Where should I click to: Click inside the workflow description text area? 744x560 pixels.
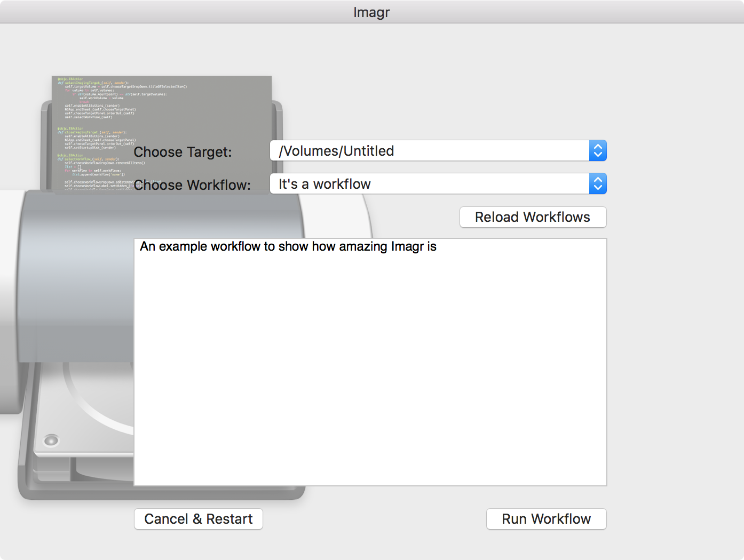[x=370, y=362]
